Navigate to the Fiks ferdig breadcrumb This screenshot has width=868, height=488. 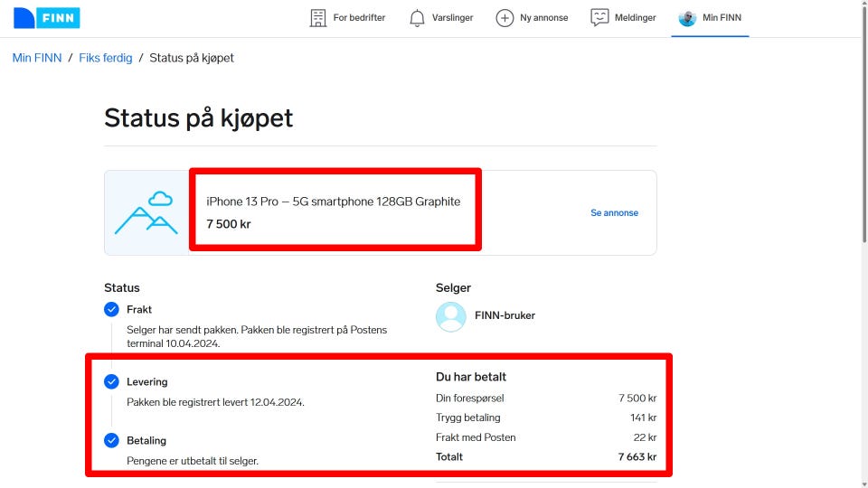[x=105, y=58]
